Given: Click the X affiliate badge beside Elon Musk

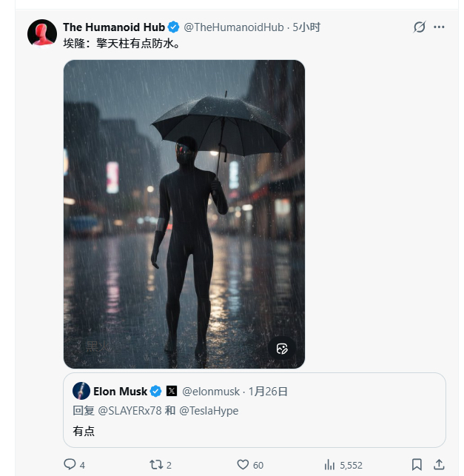Looking at the screenshot, I should pos(172,391).
